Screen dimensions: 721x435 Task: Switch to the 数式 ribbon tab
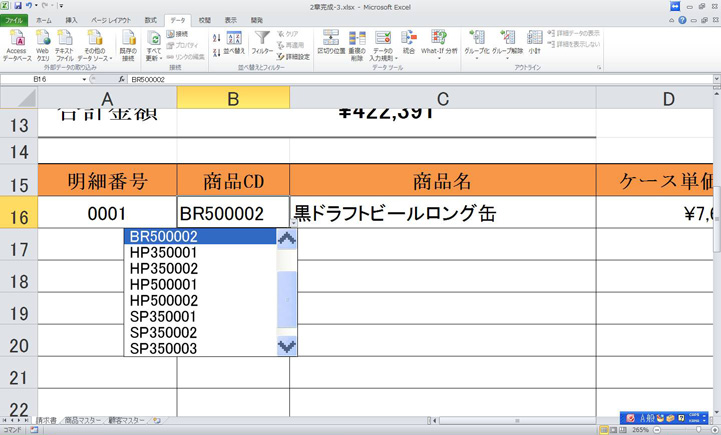[150, 20]
